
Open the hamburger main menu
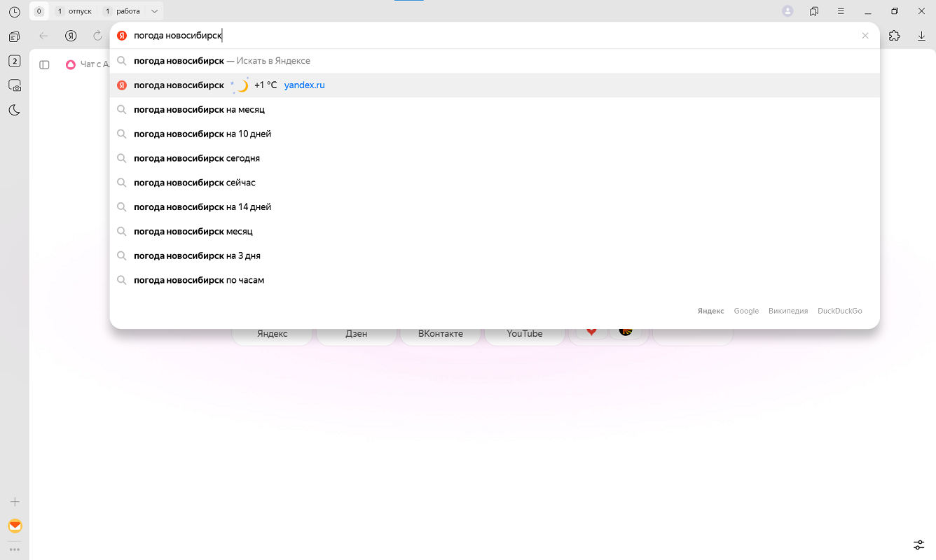841,11
